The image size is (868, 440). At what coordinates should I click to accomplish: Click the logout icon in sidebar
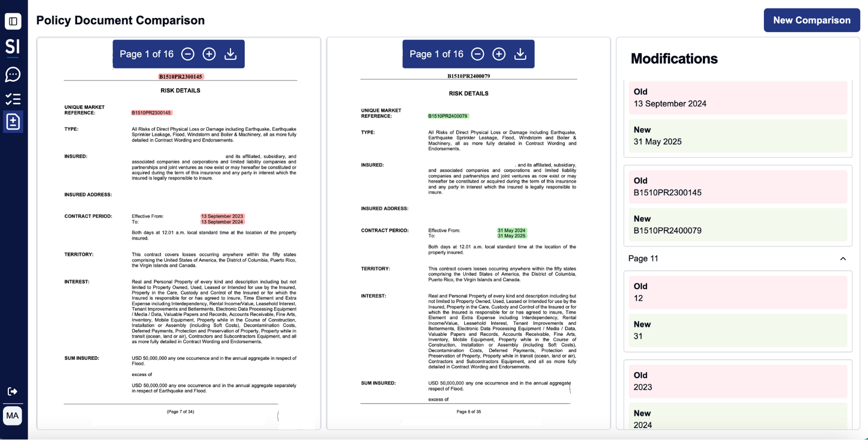click(x=13, y=391)
